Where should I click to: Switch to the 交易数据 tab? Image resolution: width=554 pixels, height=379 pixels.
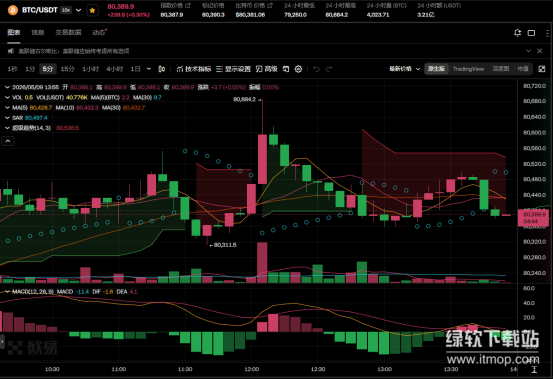(x=68, y=32)
